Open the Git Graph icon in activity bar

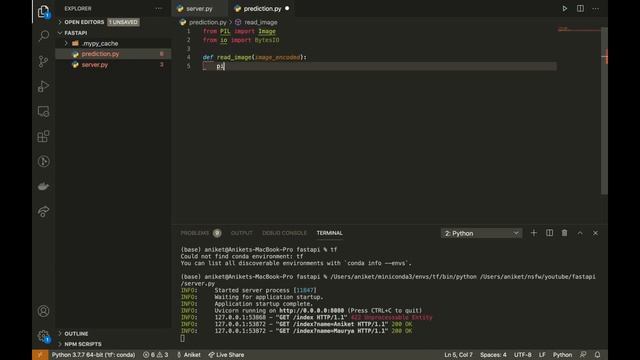[x=43, y=161]
